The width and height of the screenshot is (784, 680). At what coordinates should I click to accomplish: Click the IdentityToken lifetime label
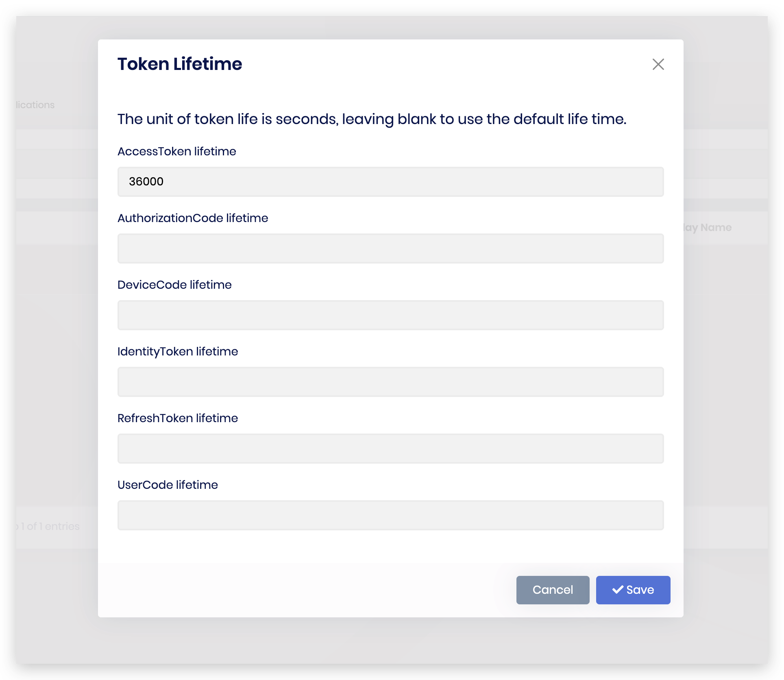(178, 351)
